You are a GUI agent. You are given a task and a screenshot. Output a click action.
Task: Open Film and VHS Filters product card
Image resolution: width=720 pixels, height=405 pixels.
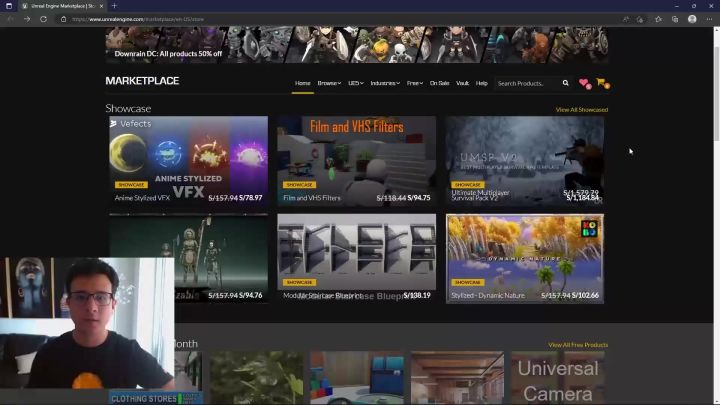(x=357, y=160)
